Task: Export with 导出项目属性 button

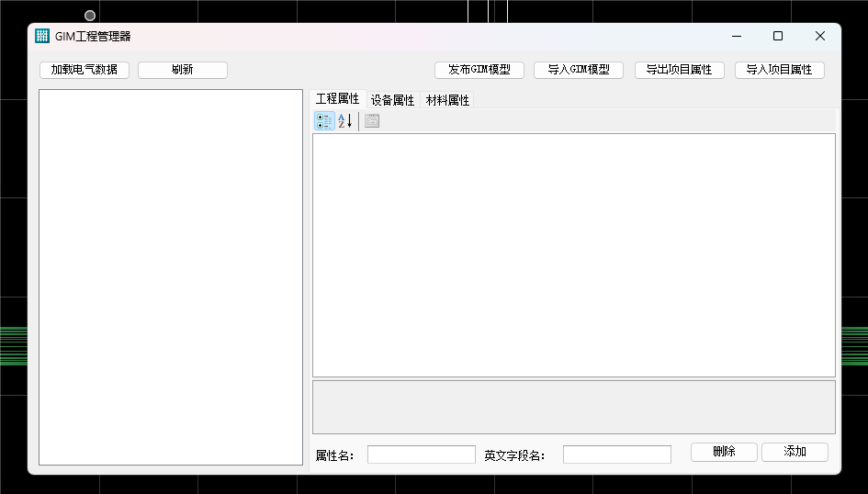Action: [x=679, y=70]
